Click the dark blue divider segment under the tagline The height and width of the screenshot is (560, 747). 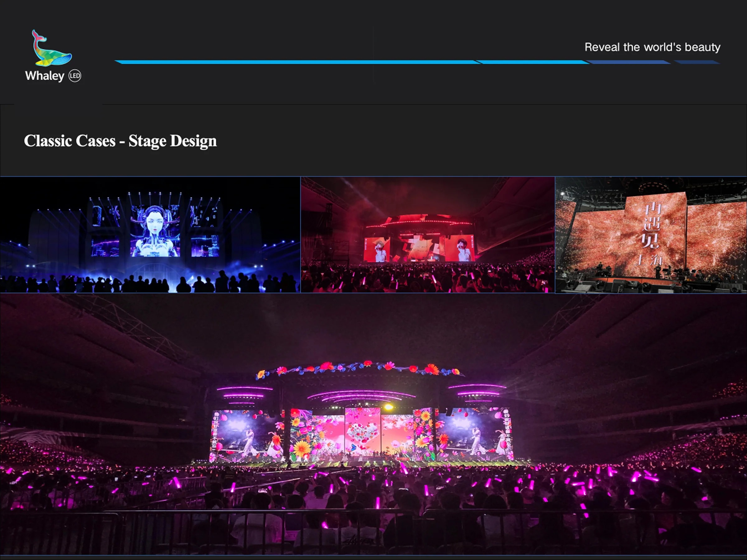(628, 62)
